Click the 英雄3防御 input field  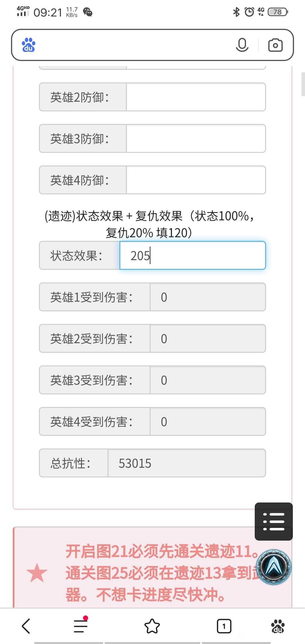(196, 138)
